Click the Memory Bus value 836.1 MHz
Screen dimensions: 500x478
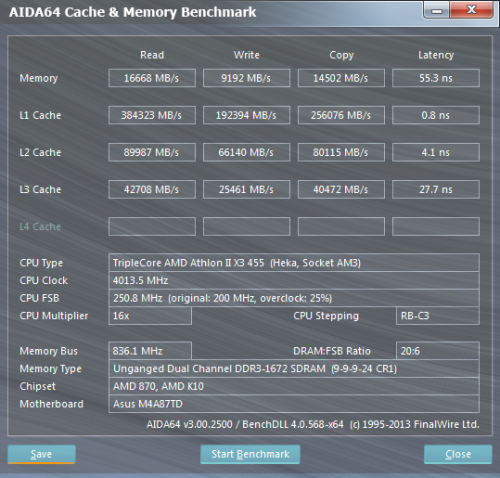(150, 351)
